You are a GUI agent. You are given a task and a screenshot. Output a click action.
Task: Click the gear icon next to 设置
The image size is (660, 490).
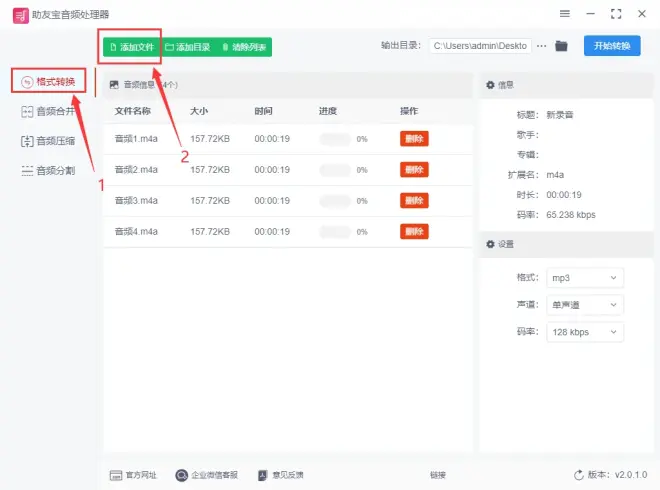(490, 244)
